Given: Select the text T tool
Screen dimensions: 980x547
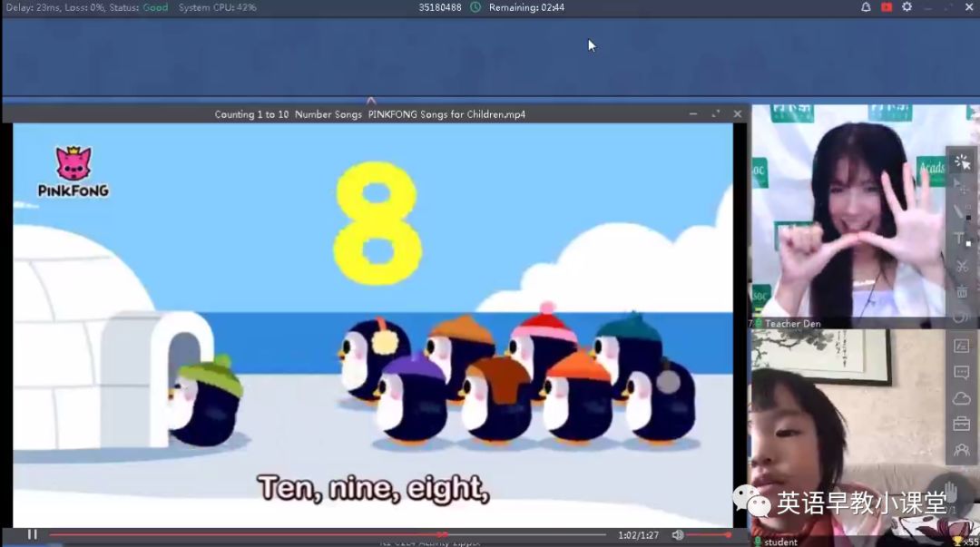Looking at the screenshot, I should pyautogui.click(x=962, y=239).
